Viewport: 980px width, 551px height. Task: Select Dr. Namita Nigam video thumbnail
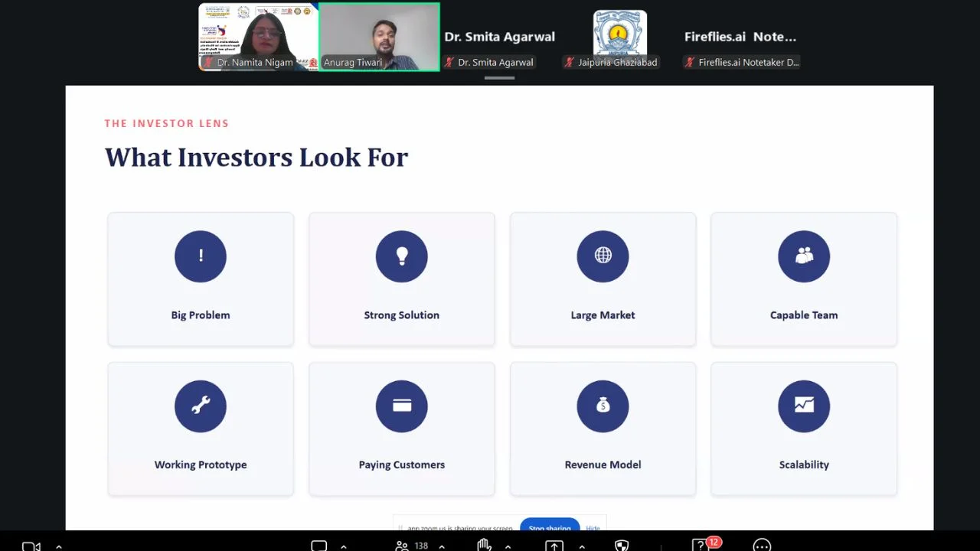[x=258, y=37]
